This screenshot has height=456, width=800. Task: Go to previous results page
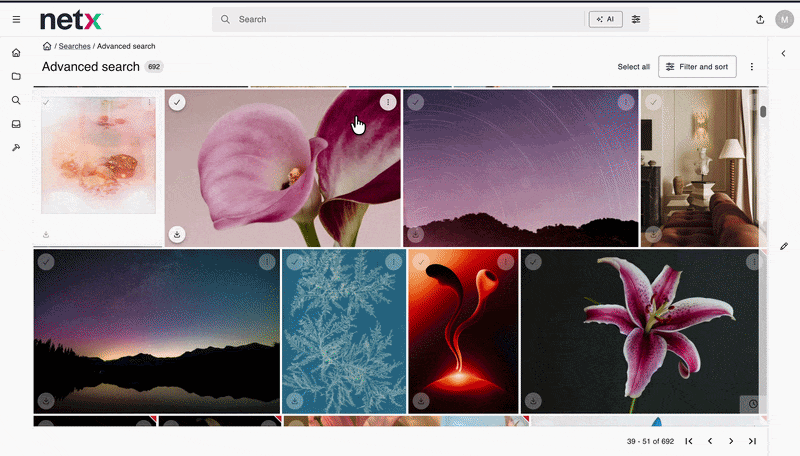[710, 441]
